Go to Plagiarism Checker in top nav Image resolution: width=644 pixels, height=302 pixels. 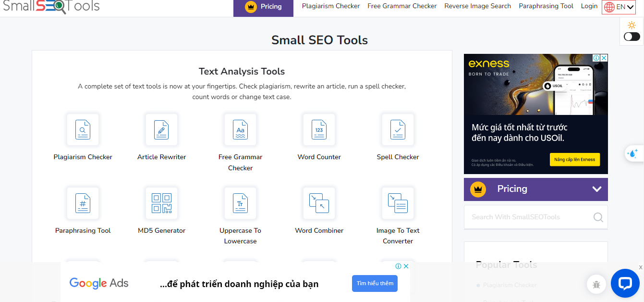pyautogui.click(x=331, y=6)
